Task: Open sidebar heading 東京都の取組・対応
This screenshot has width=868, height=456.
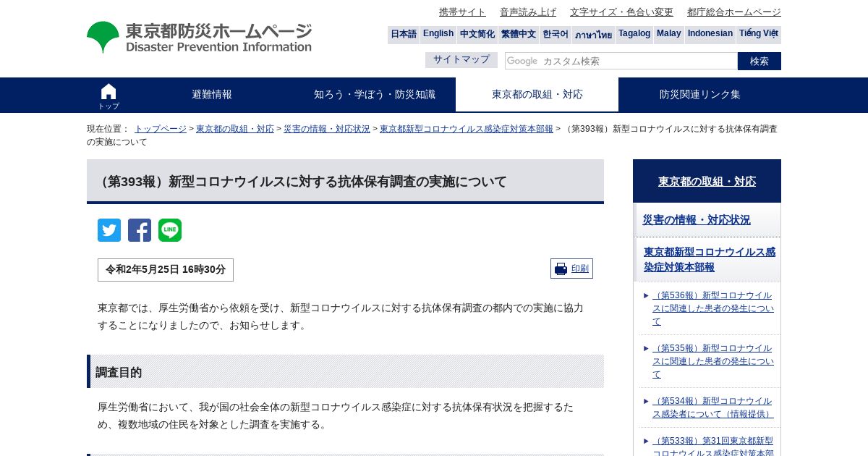Action: [x=707, y=182]
